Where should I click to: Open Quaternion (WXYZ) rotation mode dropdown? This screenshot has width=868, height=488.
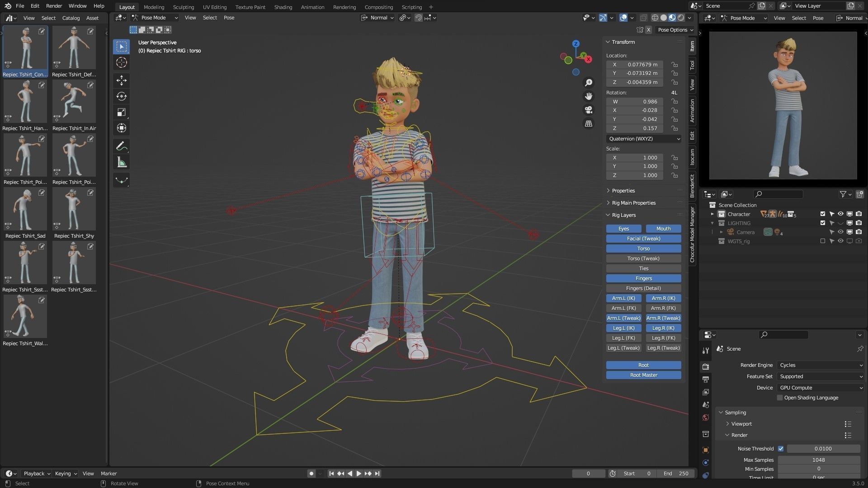pyautogui.click(x=644, y=139)
